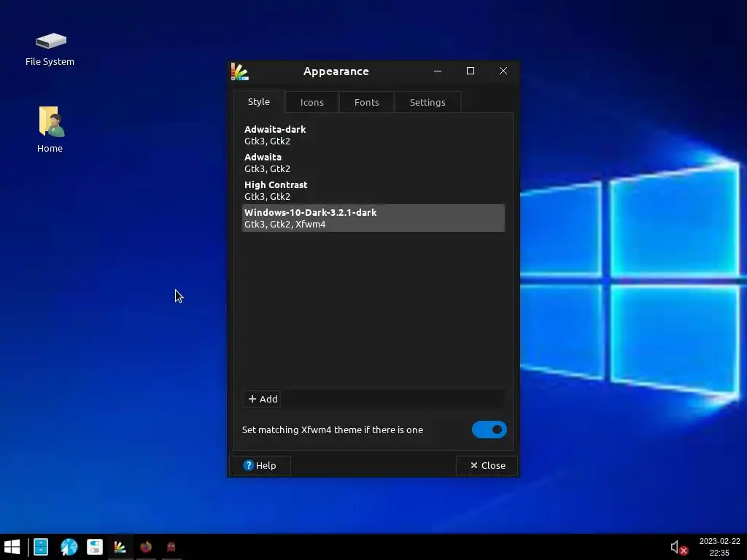Toggle the Set matching Xfwm4 theme switch
The width and height of the screenshot is (747, 560).
click(x=489, y=429)
